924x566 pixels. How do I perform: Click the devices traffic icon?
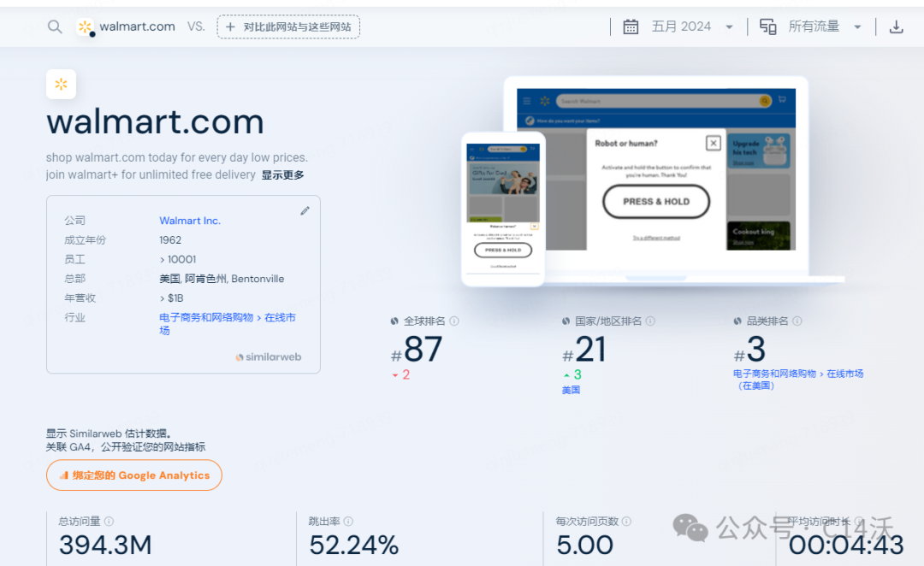pos(767,27)
